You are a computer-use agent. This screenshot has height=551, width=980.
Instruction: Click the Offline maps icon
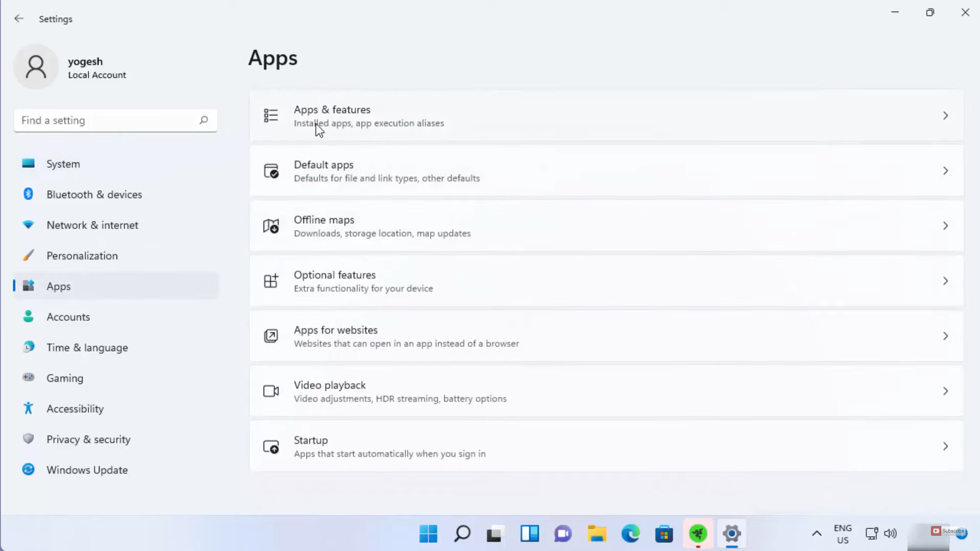point(271,226)
